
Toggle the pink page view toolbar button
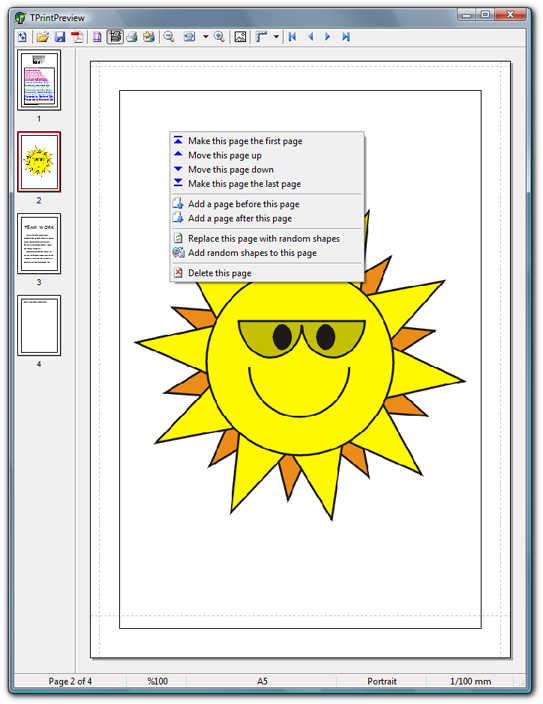[x=97, y=37]
